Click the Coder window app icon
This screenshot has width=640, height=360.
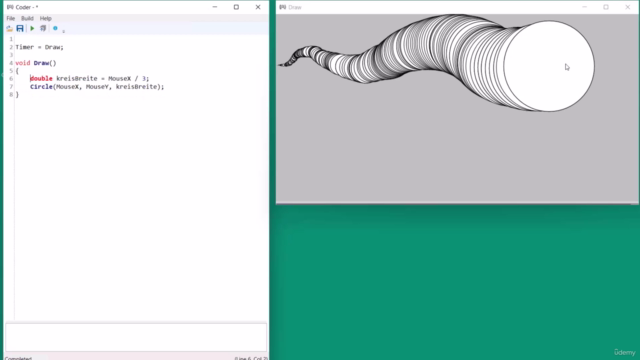pos(10,7)
